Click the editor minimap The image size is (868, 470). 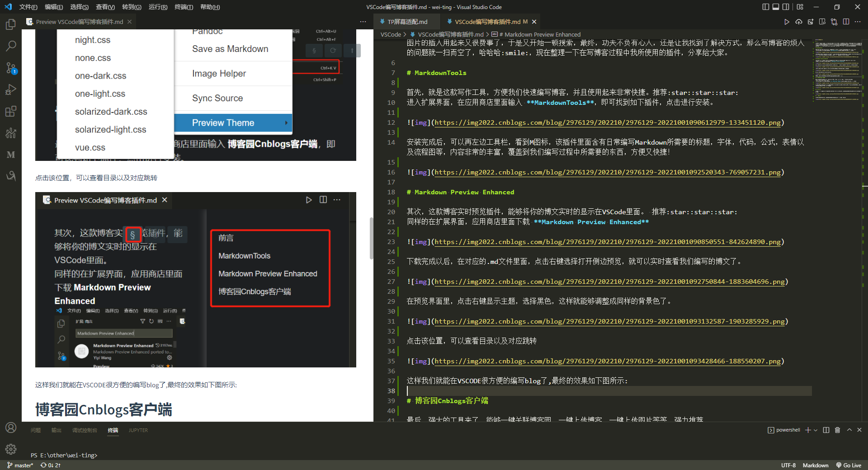(x=838, y=70)
